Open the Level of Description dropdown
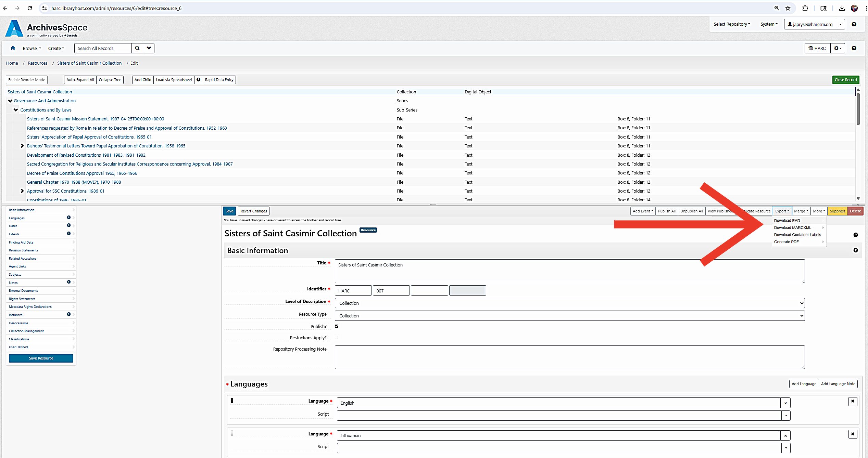This screenshot has width=868, height=458. 569,303
